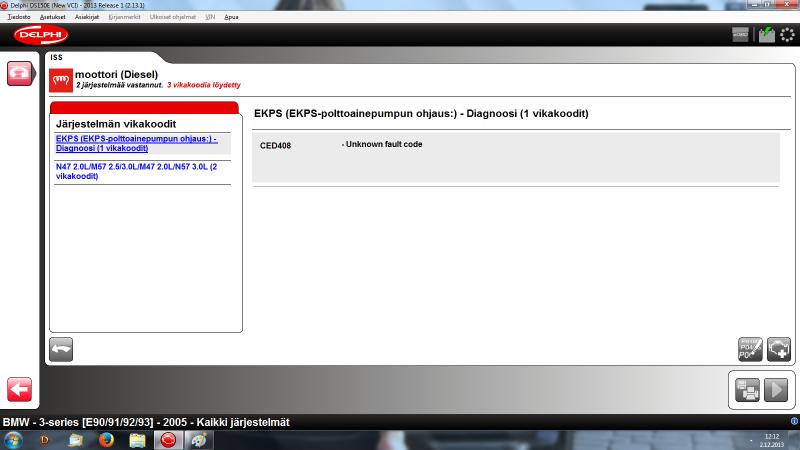This screenshot has width=800, height=450.
Task: Click the battery voltage status icon
Action: pyautogui.click(x=766, y=34)
